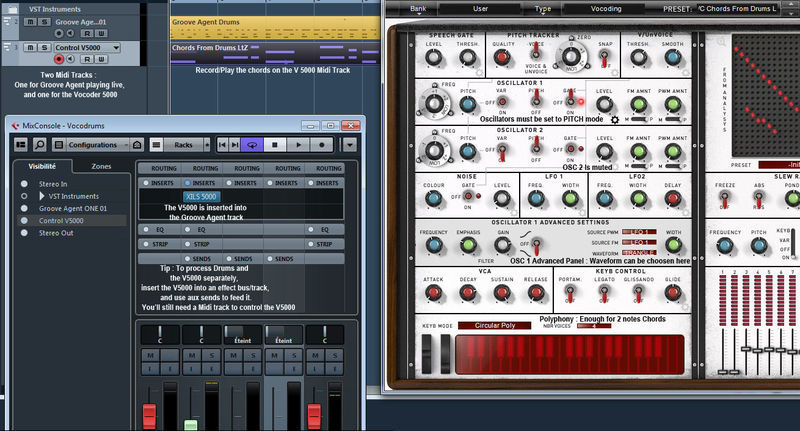Toggle the active blue INSERTS bypass dot

point(187,183)
